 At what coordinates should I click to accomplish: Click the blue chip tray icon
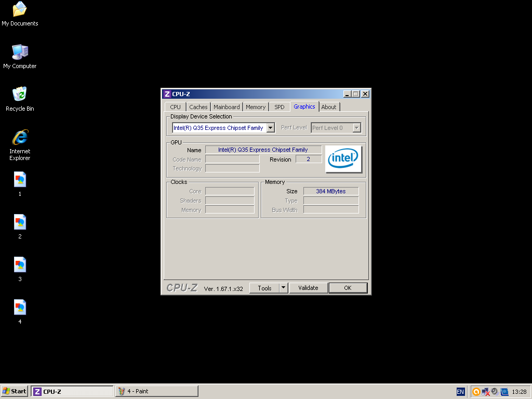point(504,392)
